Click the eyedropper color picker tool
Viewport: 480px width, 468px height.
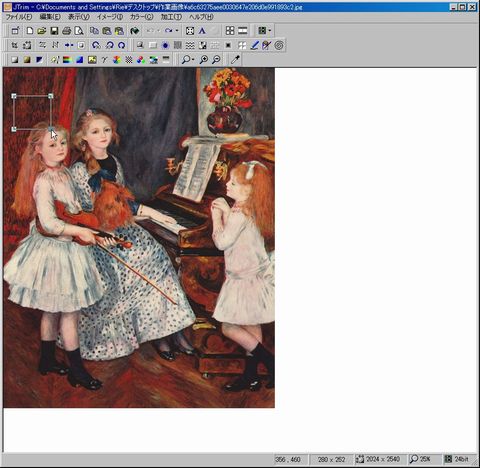tap(235, 60)
